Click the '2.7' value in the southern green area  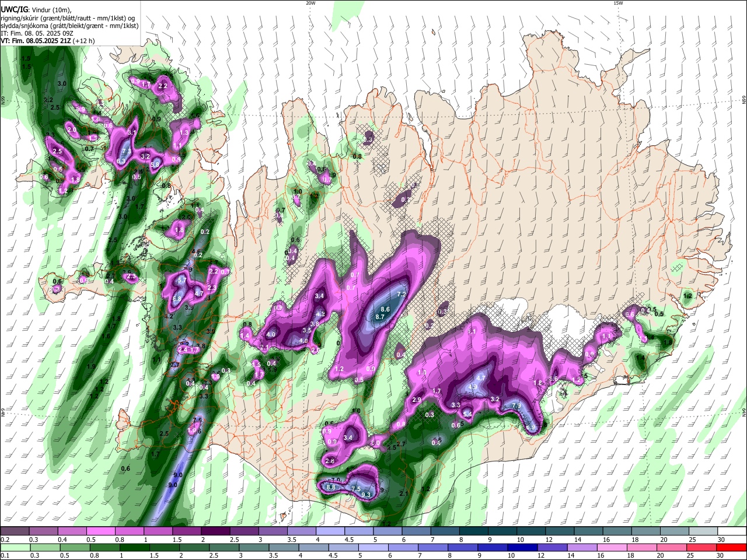click(401, 444)
